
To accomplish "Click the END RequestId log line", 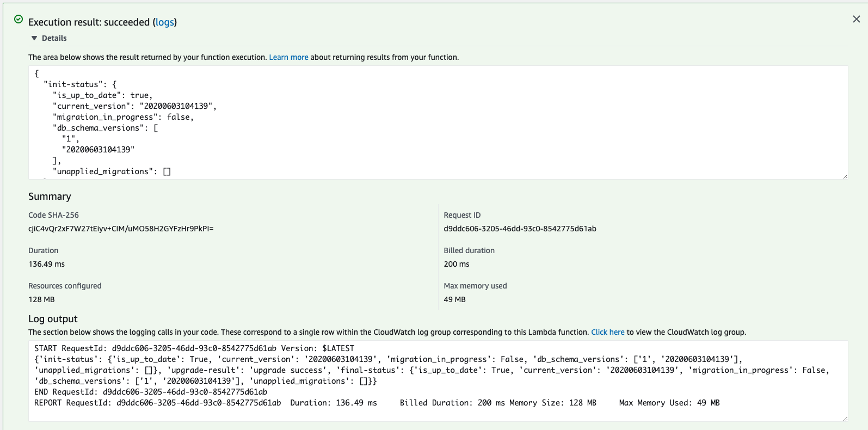I will coord(151,392).
